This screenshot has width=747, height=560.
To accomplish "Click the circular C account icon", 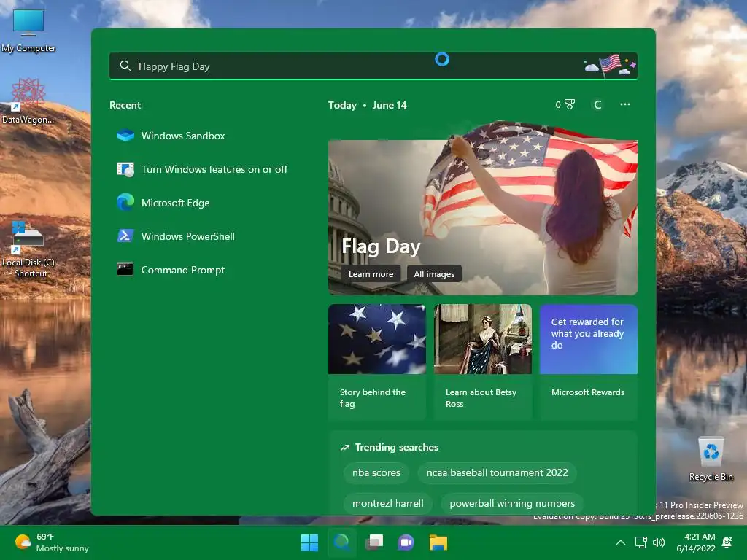I will coord(597,104).
